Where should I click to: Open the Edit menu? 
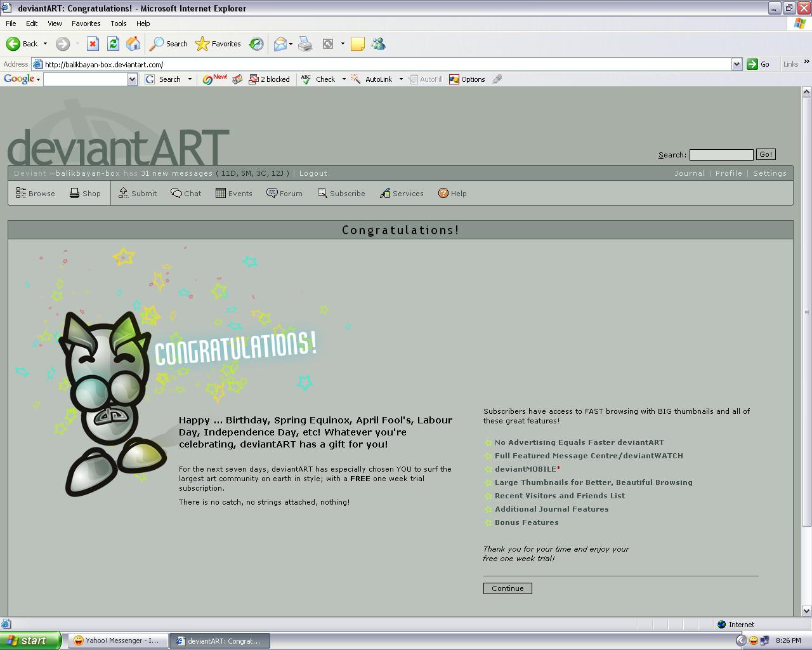(32, 23)
